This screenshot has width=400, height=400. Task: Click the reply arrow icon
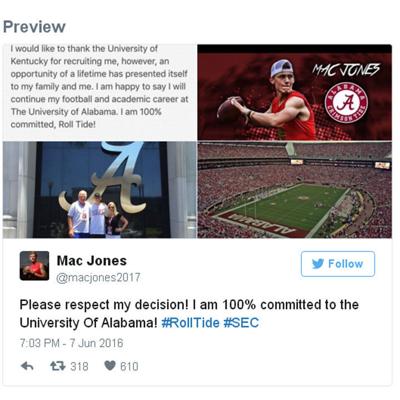point(27,366)
